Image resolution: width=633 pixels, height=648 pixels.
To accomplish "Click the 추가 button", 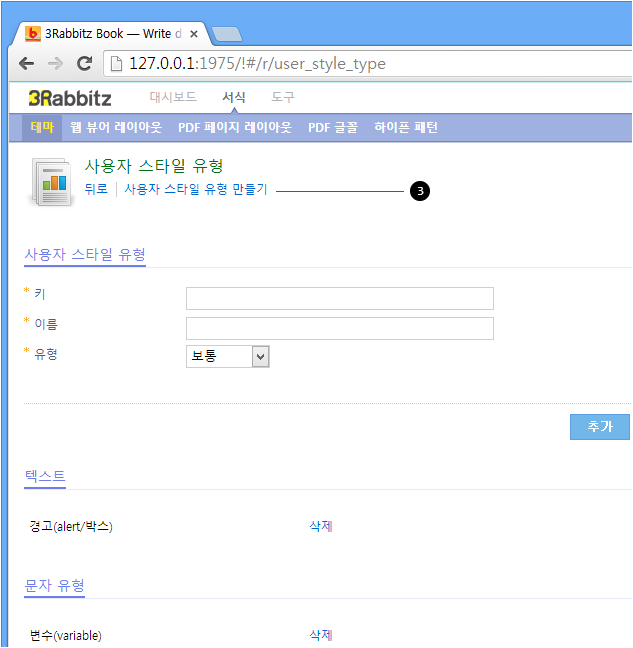I will (x=600, y=426).
